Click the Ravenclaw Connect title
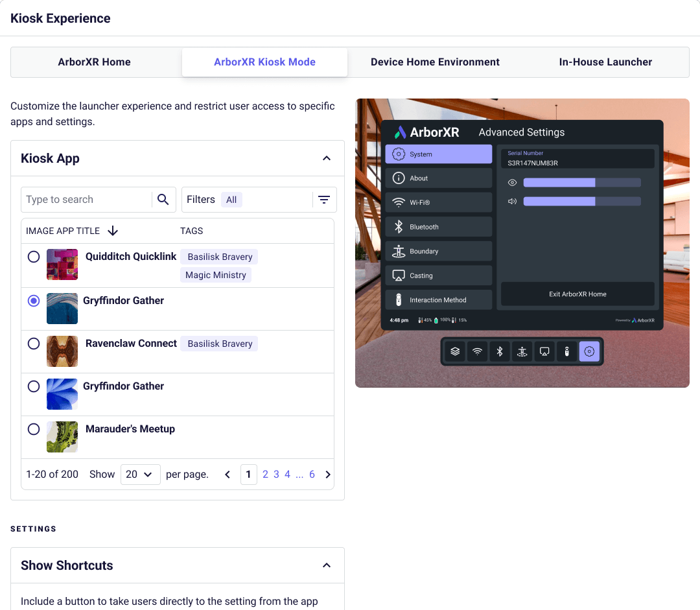Viewport: 700px width, 610px height. pyautogui.click(x=131, y=344)
